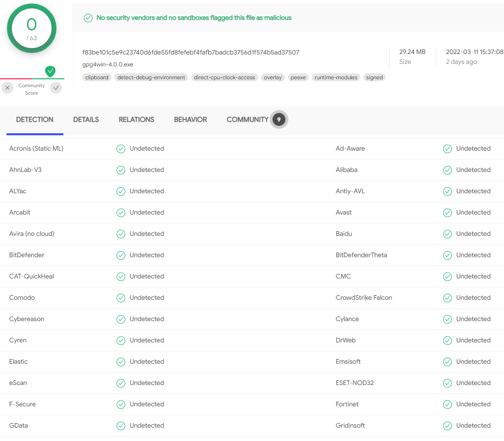Open the COMMUNITY tab
This screenshot has height=441, width=504.
(x=247, y=119)
